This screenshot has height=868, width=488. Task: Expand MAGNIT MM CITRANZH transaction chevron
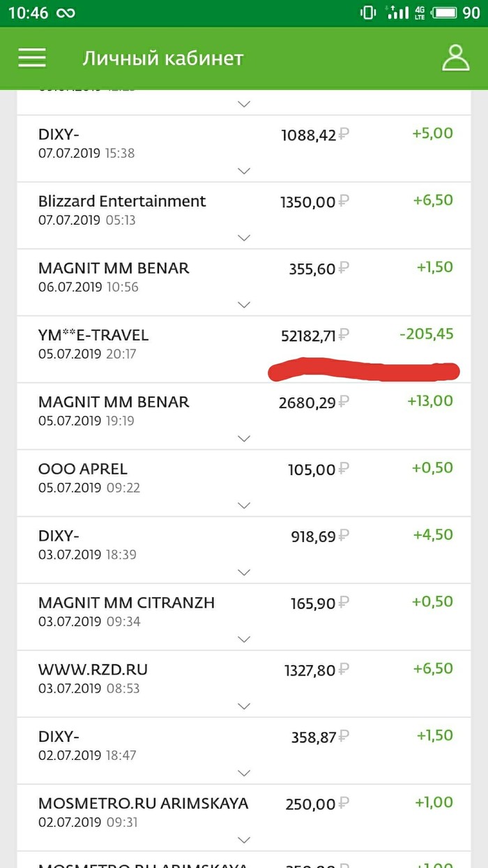[244, 639]
